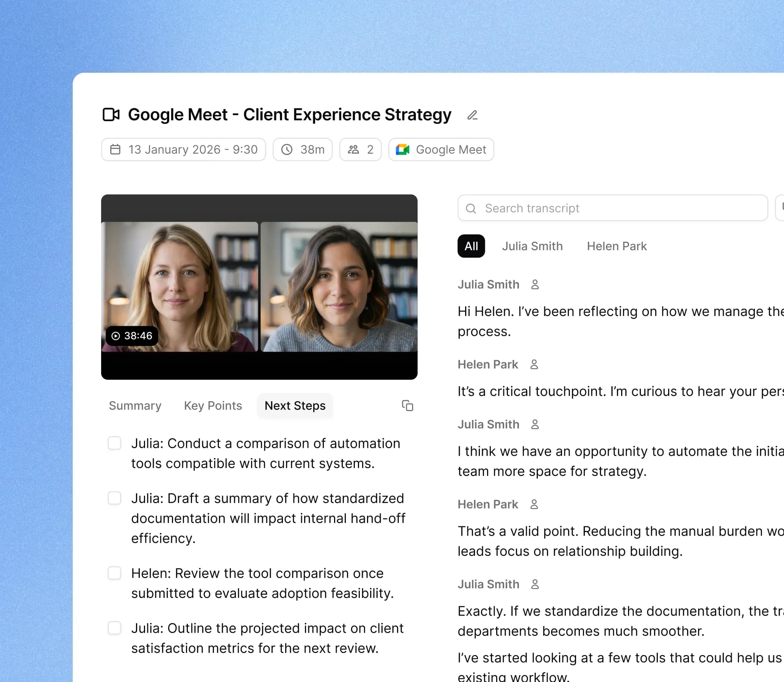
Task: Filter transcript by Helen Park
Action: [616, 246]
